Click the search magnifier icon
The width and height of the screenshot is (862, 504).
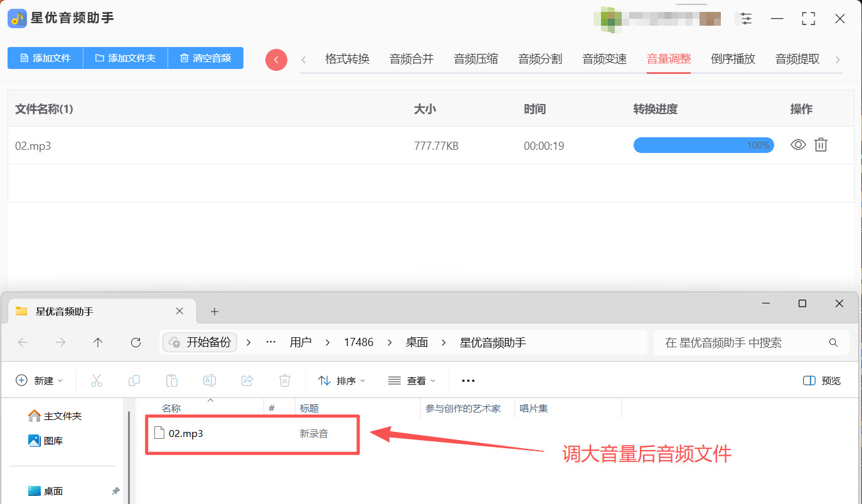tap(833, 342)
